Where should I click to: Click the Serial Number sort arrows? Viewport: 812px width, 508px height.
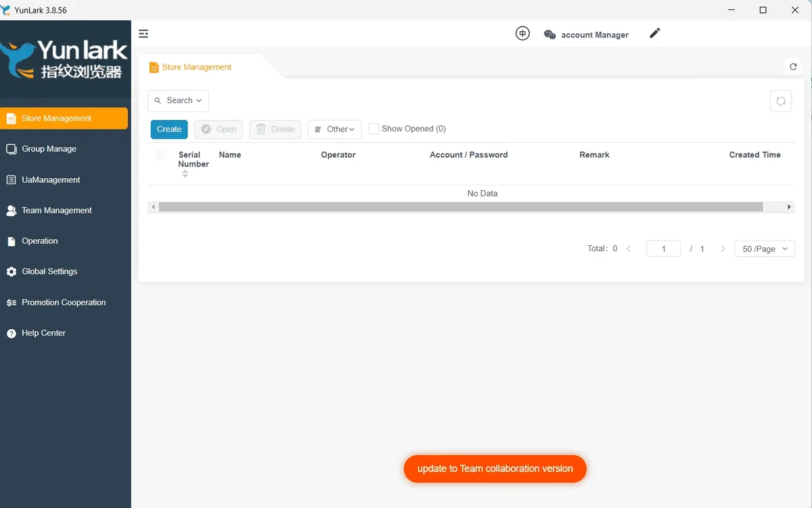(x=185, y=174)
